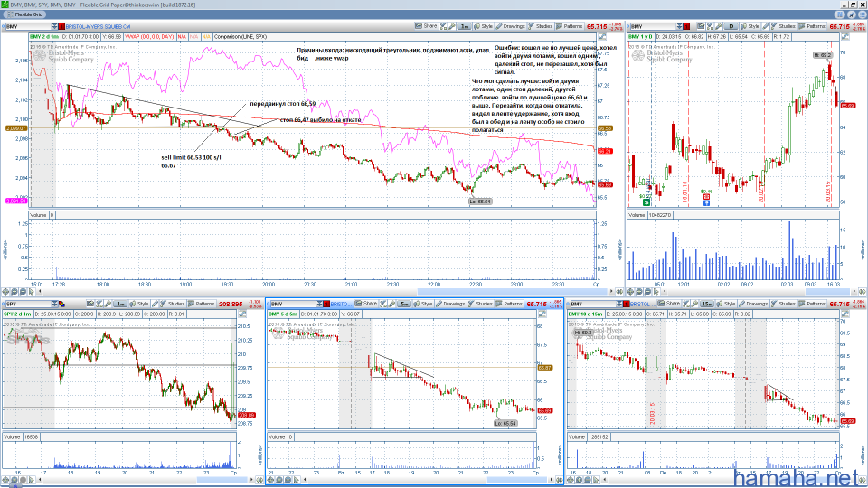Screen dimensions: 868x488
Task: Open Style menu in daily BMY chart
Action: (x=750, y=26)
